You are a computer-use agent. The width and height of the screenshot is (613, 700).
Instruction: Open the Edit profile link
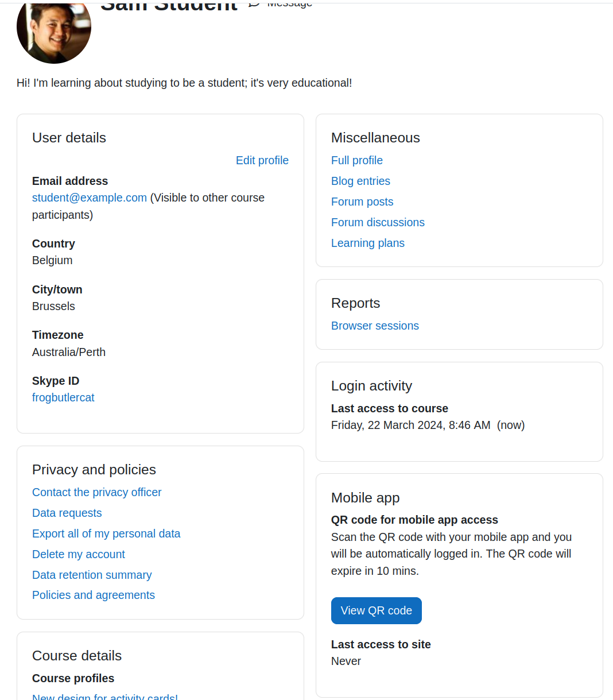pyautogui.click(x=262, y=160)
